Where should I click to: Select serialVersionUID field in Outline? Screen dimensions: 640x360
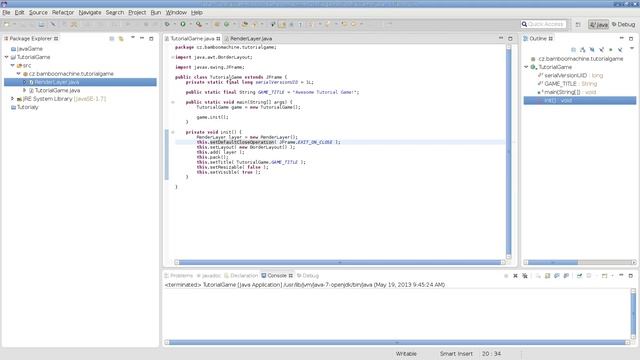[x=570, y=76]
